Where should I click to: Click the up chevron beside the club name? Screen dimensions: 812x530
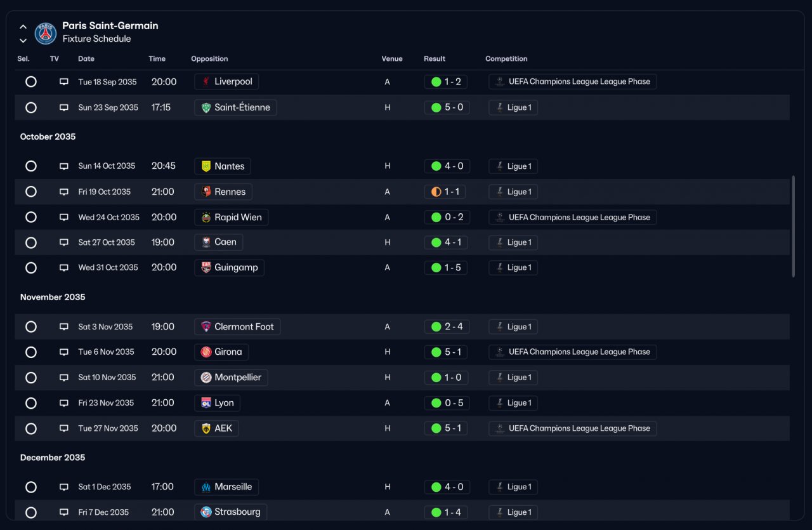point(23,27)
